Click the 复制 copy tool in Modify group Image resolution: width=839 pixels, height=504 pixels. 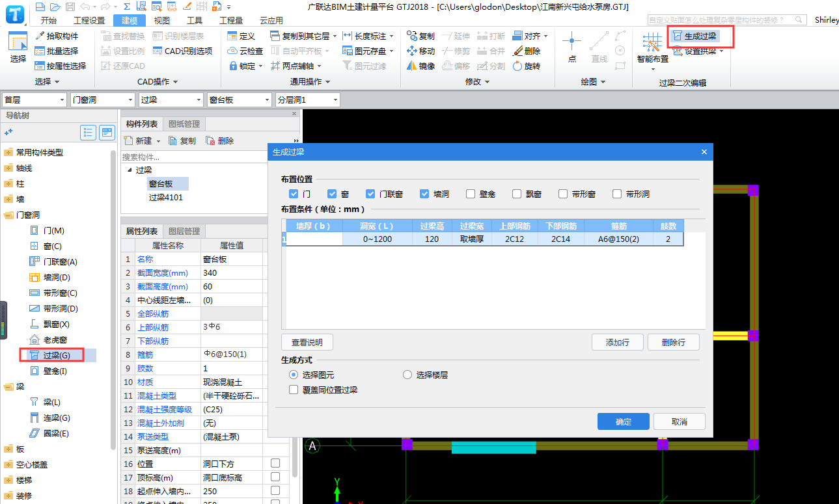(x=421, y=36)
